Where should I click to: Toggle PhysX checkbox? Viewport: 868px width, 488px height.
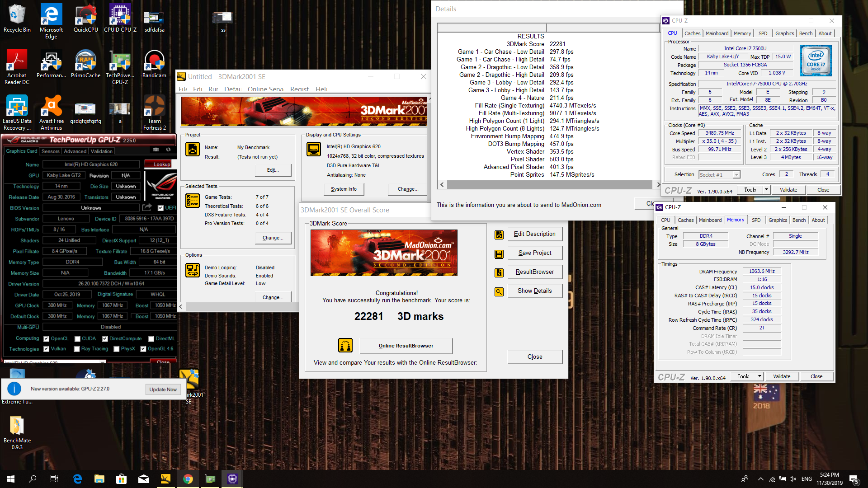click(116, 349)
